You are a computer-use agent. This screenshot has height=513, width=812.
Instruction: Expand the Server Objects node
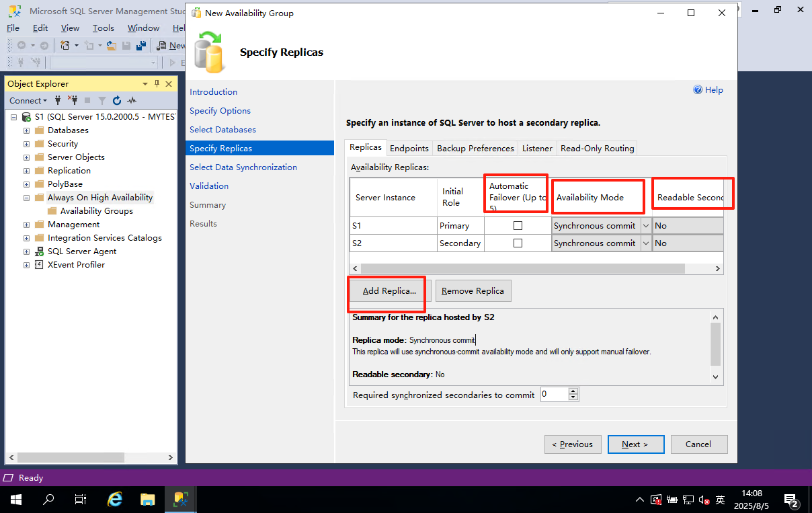click(26, 157)
